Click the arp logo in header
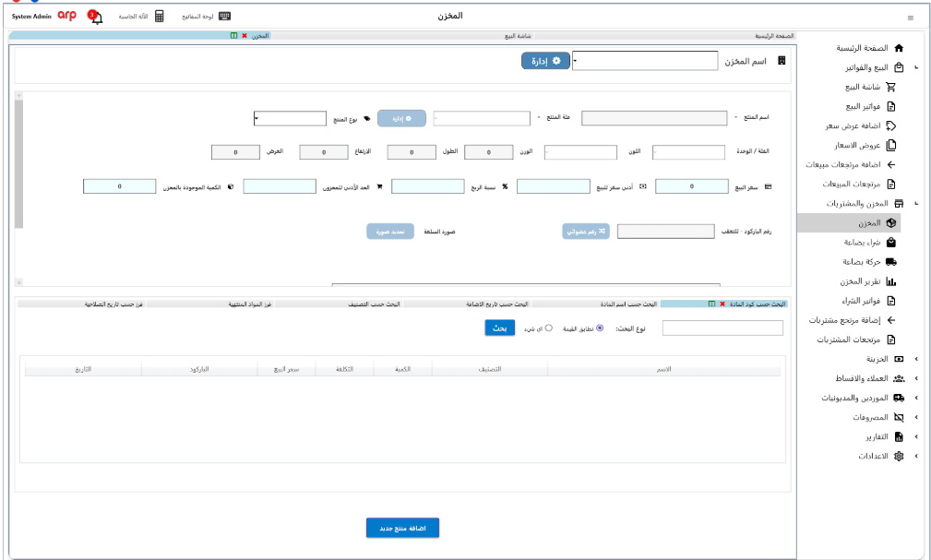Image resolution: width=931 pixels, height=560 pixels. tap(66, 16)
